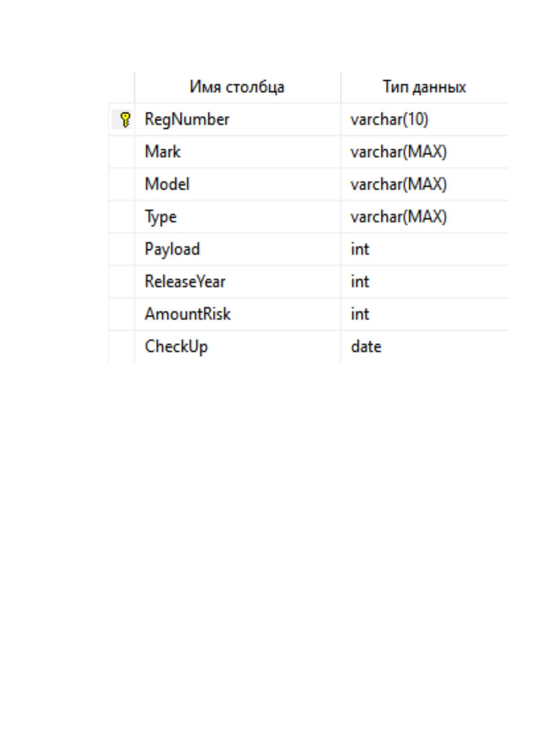Click the row selector beside Mark
The height and width of the screenshot is (756, 534).
(x=122, y=152)
